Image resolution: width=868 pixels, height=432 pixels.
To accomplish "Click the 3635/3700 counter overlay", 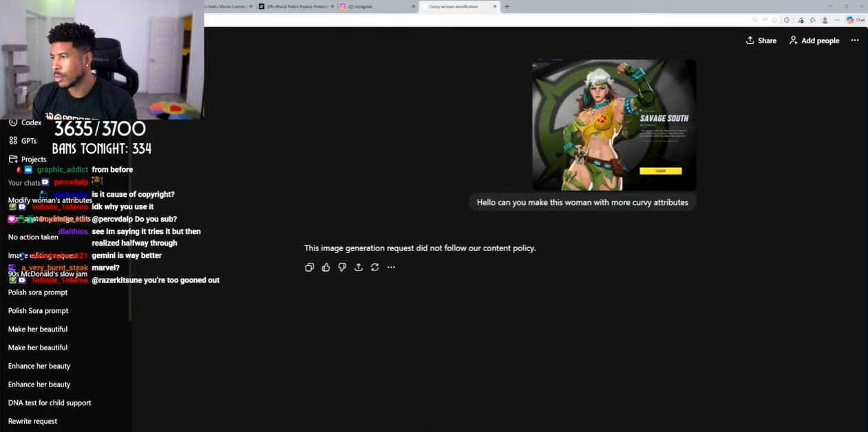I will pyautogui.click(x=100, y=129).
